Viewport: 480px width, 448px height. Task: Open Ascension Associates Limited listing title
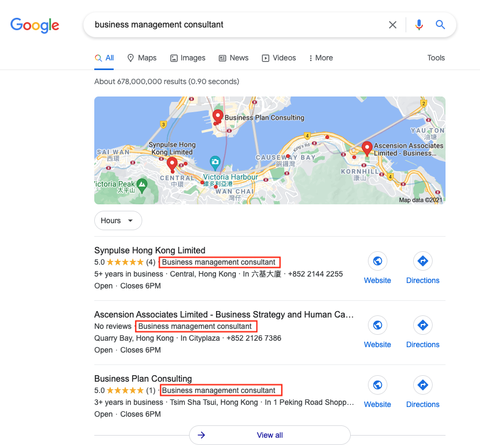224,314
